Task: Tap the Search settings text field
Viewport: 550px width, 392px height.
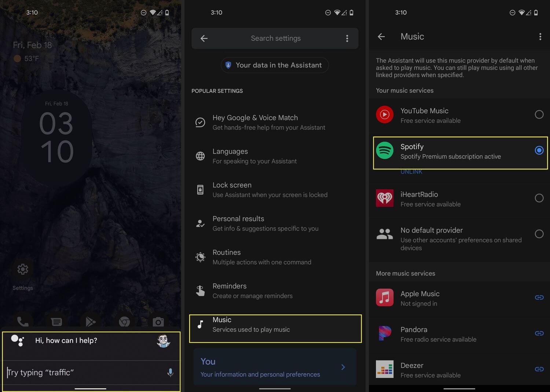Action: (276, 38)
